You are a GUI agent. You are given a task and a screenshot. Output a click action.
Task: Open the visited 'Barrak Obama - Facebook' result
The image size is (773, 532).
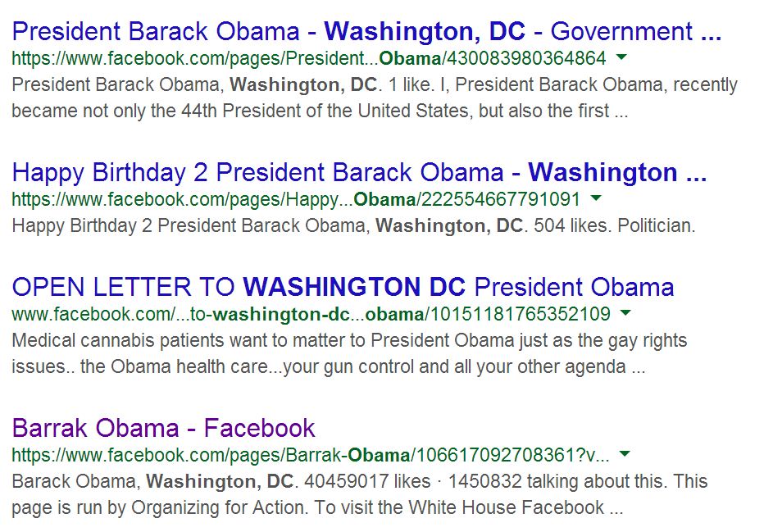pos(164,428)
